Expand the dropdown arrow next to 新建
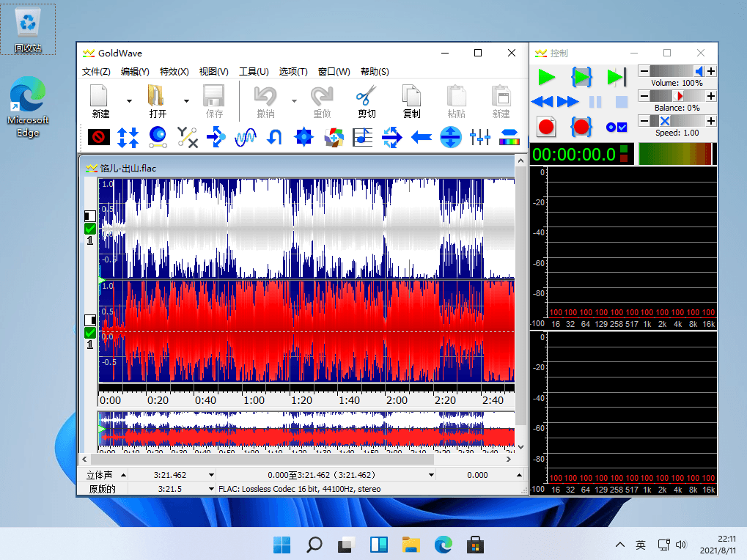The height and width of the screenshot is (560, 747). [x=129, y=101]
